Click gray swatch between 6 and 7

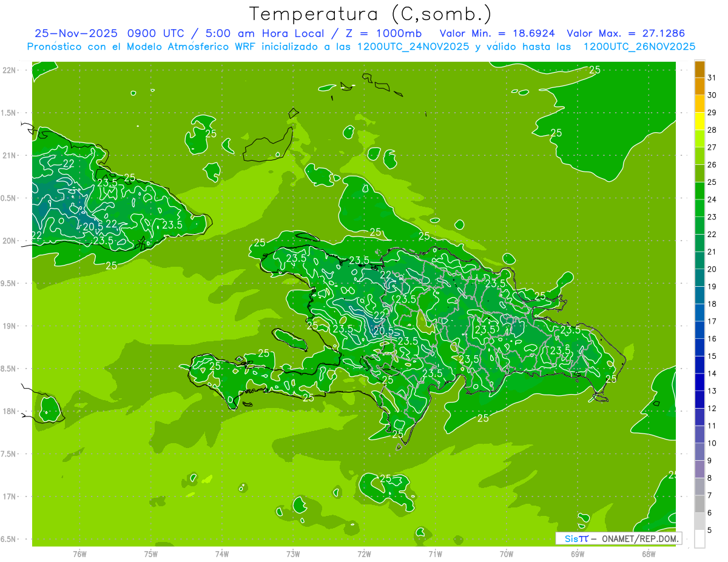pos(699,504)
